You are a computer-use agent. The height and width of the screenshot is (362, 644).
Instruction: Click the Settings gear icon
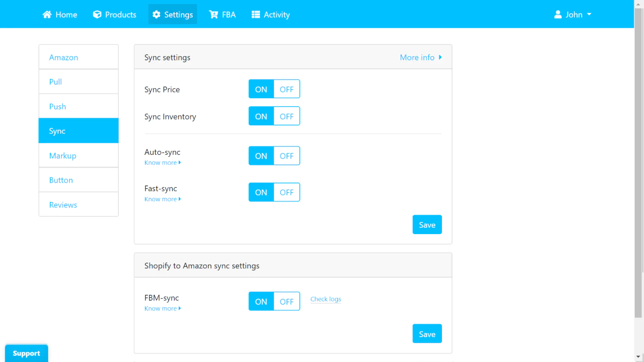click(156, 14)
